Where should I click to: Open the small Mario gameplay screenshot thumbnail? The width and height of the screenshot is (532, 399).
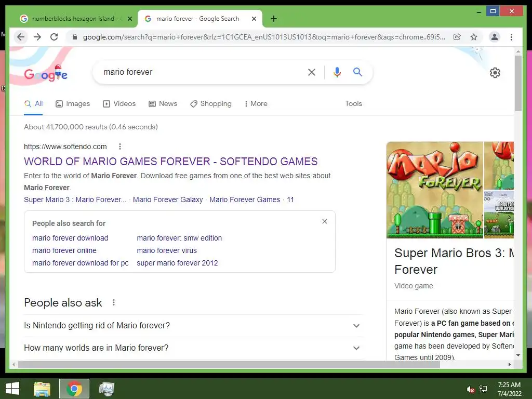pos(499,214)
